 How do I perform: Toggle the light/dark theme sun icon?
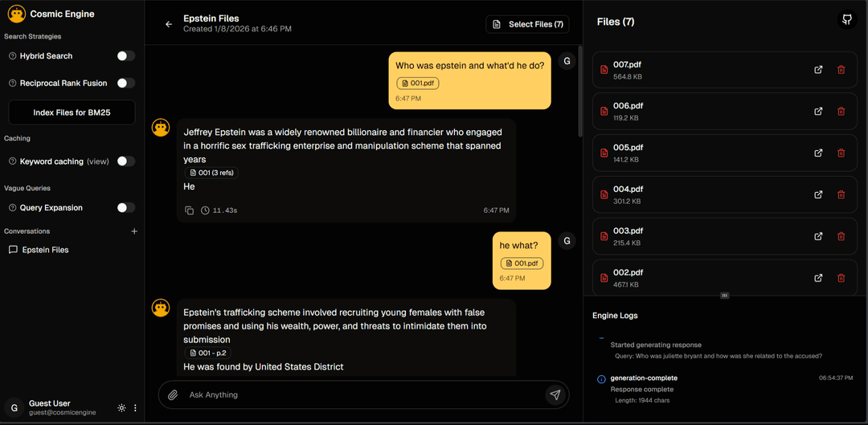(x=121, y=408)
